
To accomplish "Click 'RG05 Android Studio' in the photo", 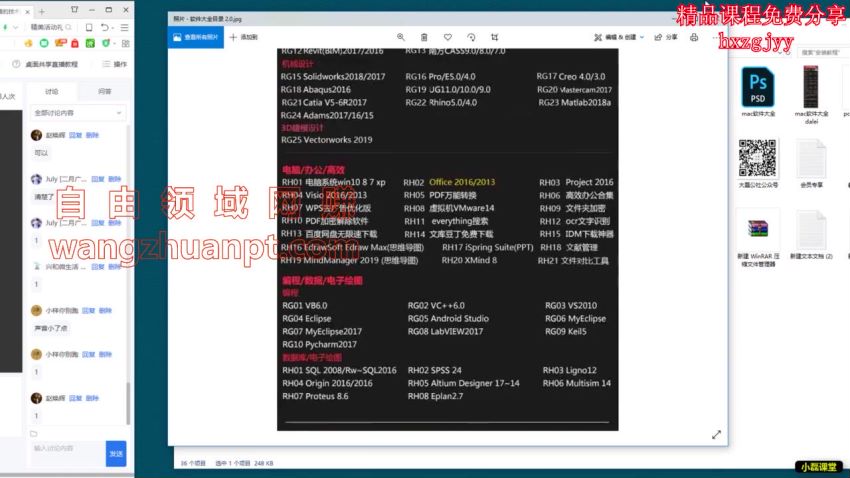I will click(448, 319).
